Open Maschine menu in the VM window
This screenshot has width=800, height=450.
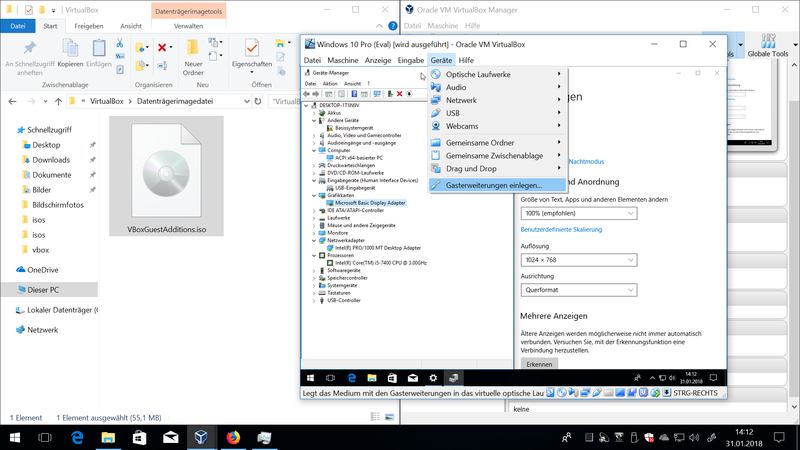pos(342,60)
